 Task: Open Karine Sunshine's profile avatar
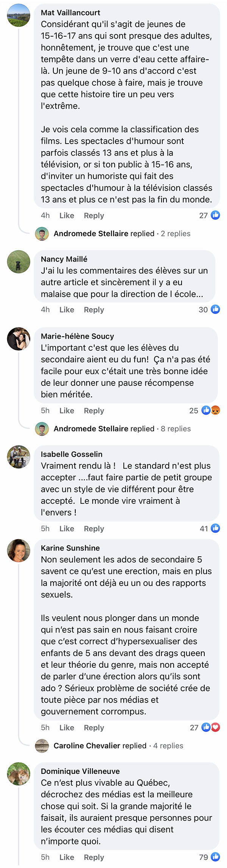pos(19,551)
